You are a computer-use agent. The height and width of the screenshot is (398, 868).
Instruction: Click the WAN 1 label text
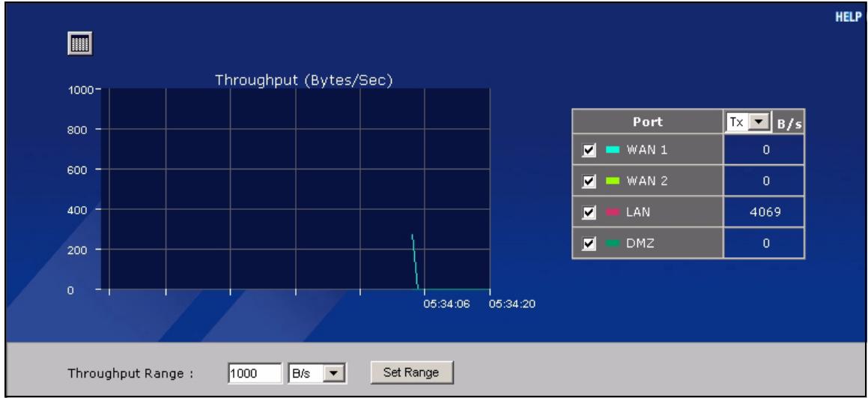click(x=646, y=150)
